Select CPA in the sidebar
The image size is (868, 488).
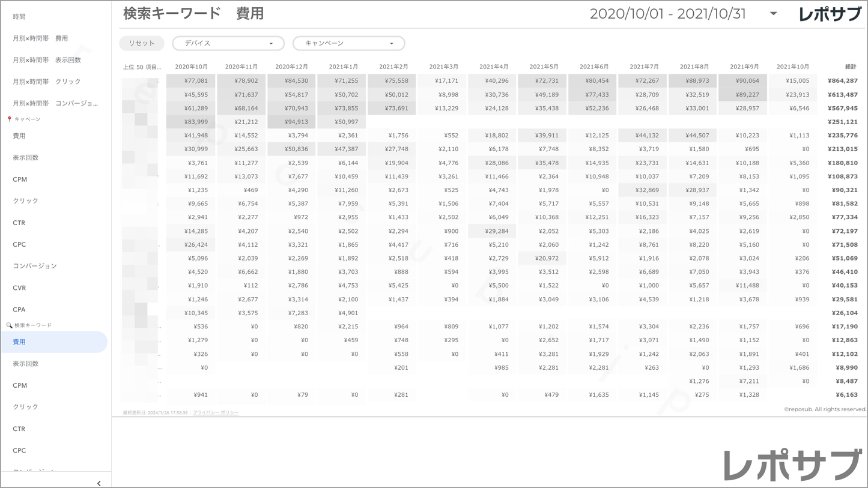(x=19, y=310)
